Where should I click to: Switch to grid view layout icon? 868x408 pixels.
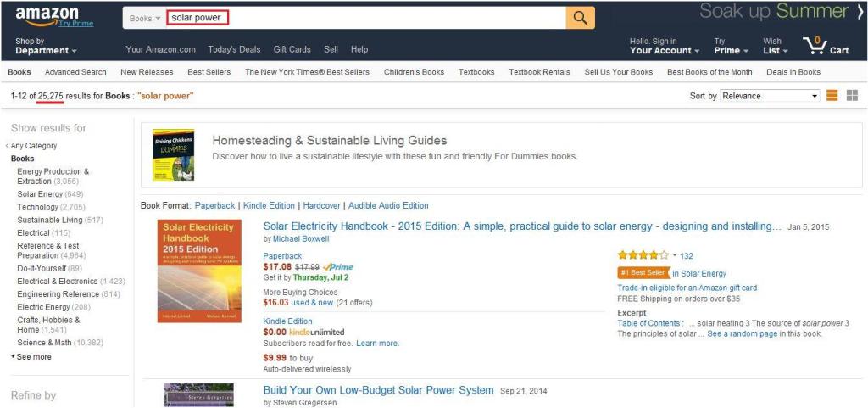pos(852,96)
